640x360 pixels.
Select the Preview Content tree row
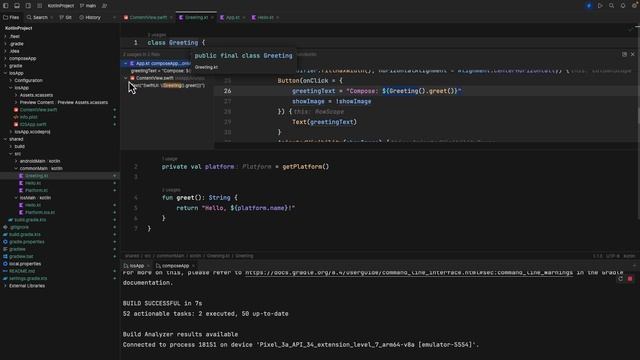(x=59, y=102)
